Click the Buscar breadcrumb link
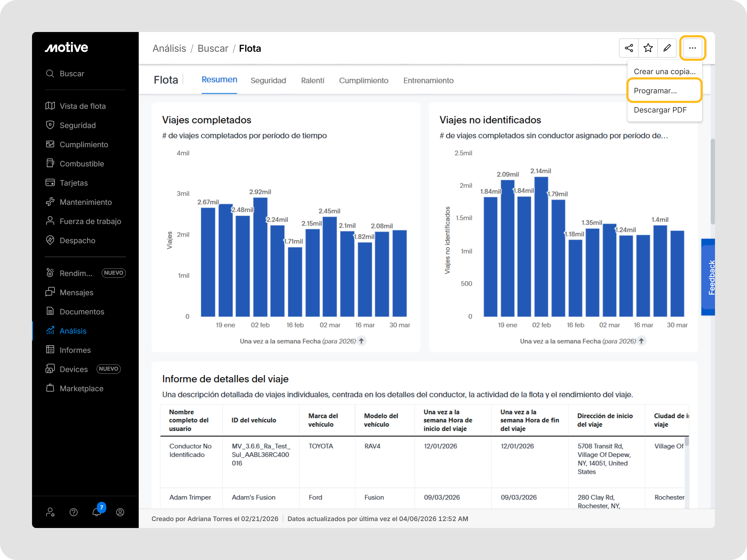Screen dimensions: 747x560 [213, 48]
